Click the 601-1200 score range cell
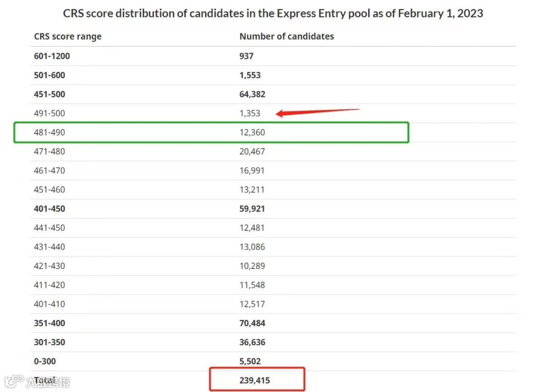Screen dimensions: 538x392 pyautogui.click(x=52, y=56)
